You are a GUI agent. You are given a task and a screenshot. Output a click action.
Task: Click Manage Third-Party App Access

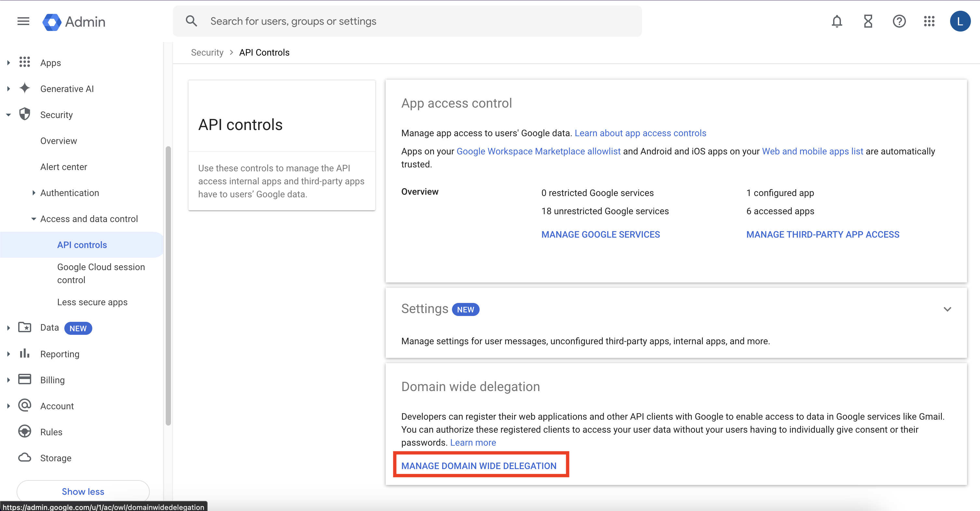822,234
